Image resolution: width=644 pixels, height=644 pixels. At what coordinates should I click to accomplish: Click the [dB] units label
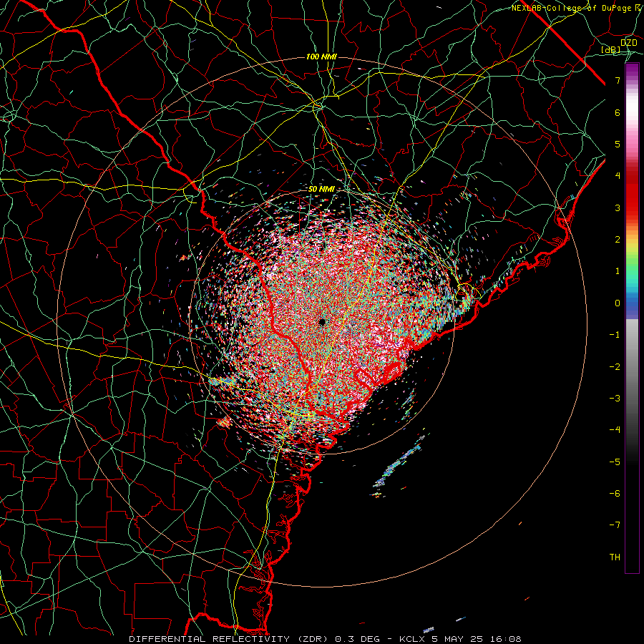pos(611,50)
